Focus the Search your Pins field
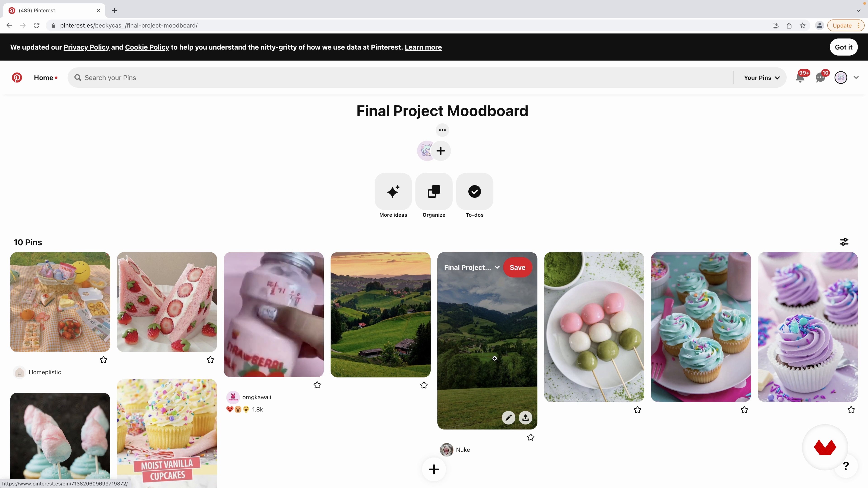This screenshot has width=868, height=488. click(400, 77)
